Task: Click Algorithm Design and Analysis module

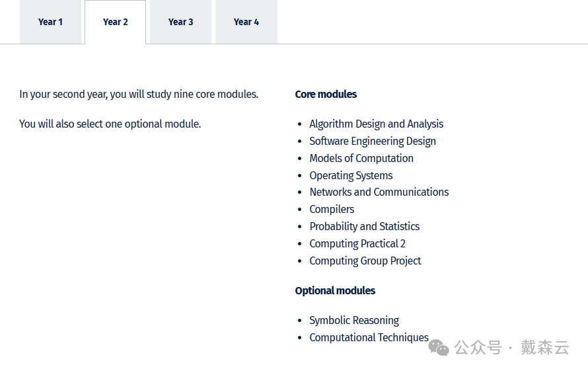Action: [376, 124]
